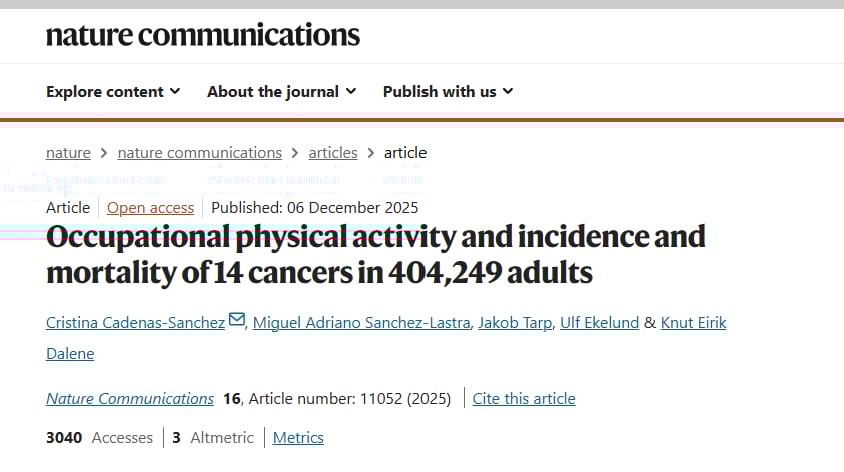View author Cristina Cadenas-Sanchez

[135, 322]
